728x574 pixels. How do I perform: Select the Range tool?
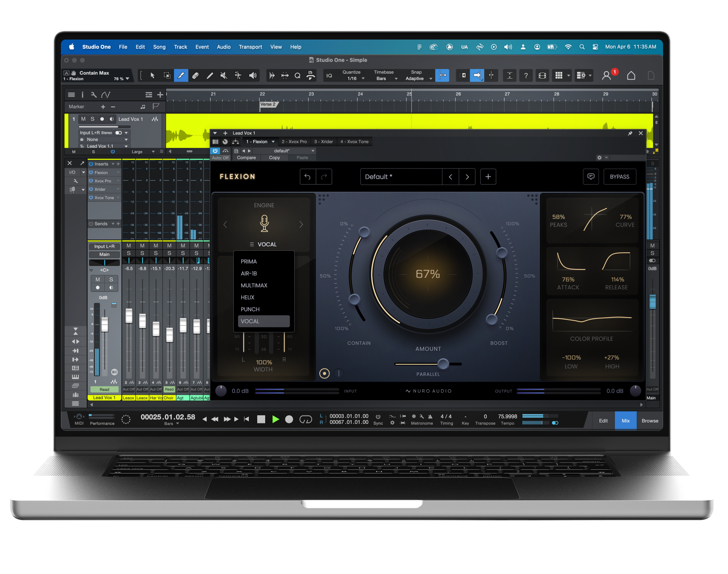(x=167, y=75)
